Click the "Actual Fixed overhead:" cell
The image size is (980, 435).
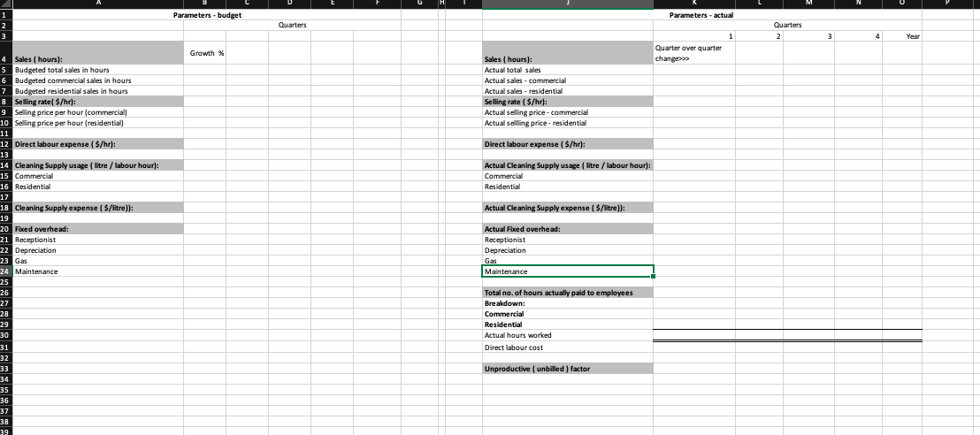pyautogui.click(x=568, y=229)
